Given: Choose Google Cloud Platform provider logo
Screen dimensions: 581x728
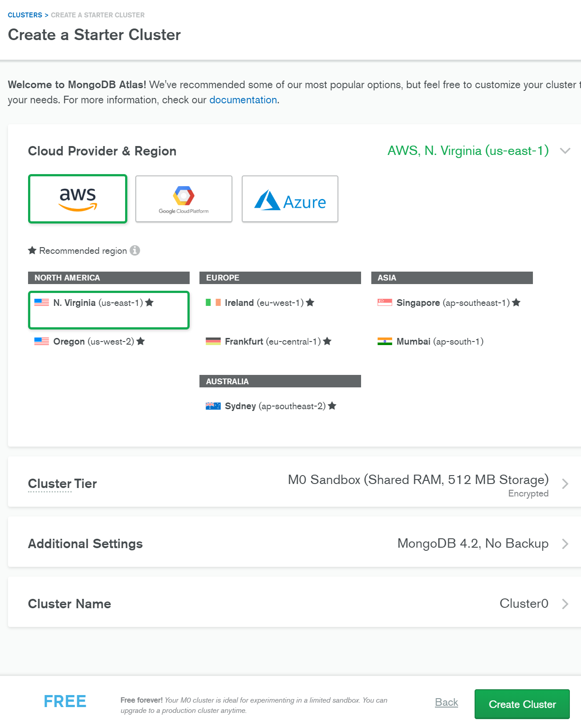Looking at the screenshot, I should 183,199.
